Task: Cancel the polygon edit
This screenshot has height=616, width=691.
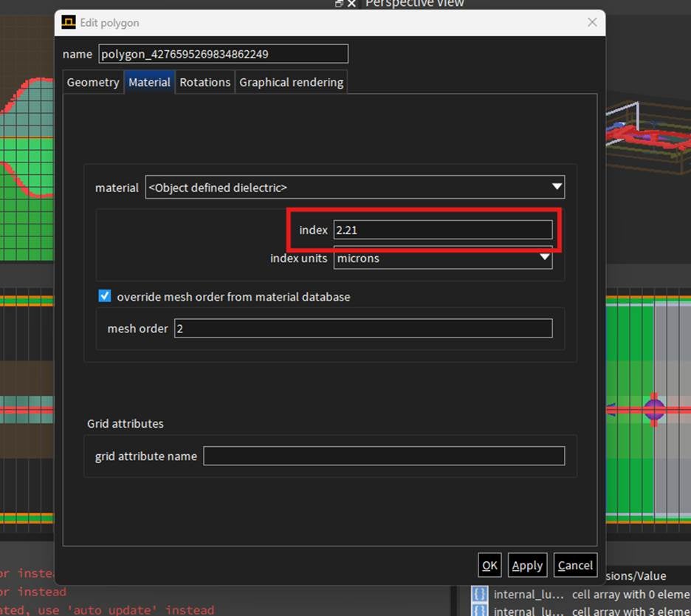Action: [x=575, y=565]
